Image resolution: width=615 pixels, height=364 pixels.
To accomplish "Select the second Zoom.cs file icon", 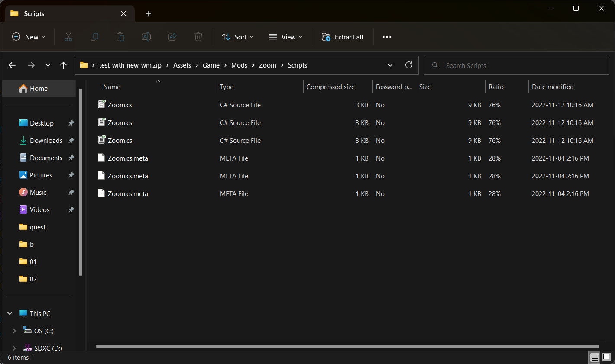I will [102, 122].
